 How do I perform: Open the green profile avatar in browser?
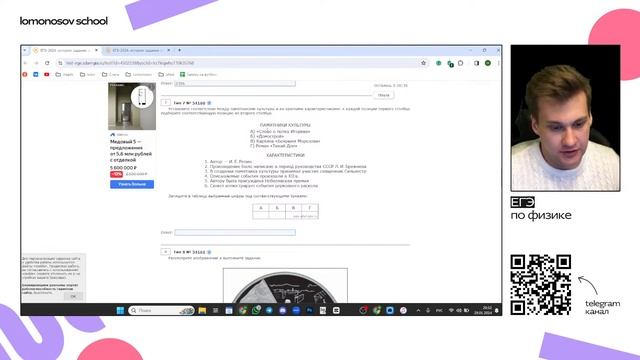point(488,63)
